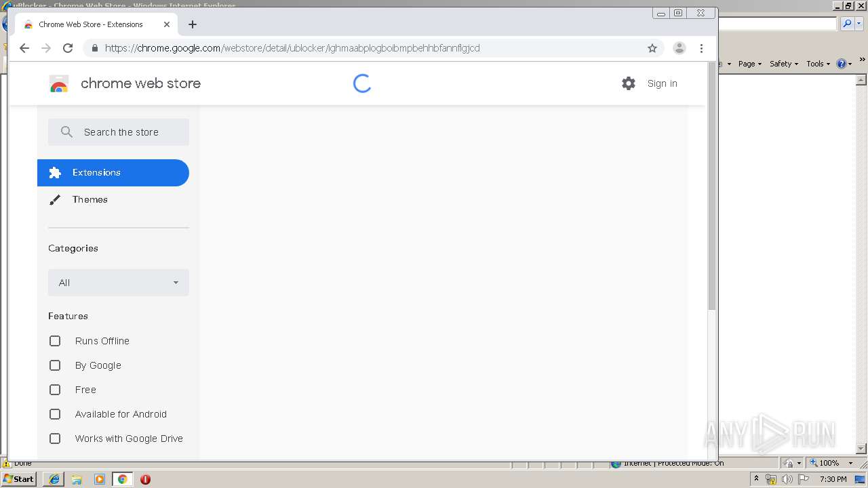This screenshot has width=868, height=488.
Task: Switch to Chrome in the taskbar
Action: (x=122, y=479)
